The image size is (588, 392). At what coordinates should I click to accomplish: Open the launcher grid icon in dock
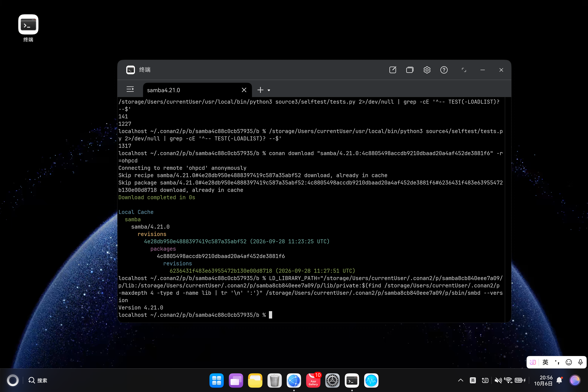coord(217,381)
